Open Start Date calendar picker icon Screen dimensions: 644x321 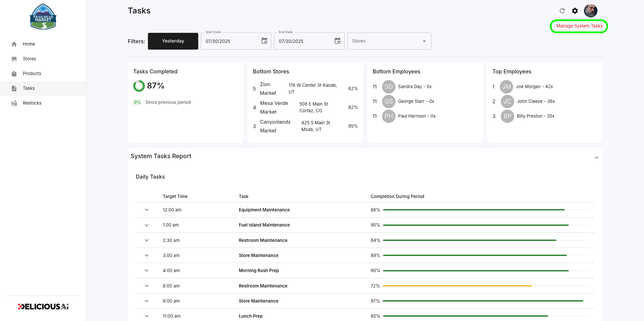click(264, 41)
